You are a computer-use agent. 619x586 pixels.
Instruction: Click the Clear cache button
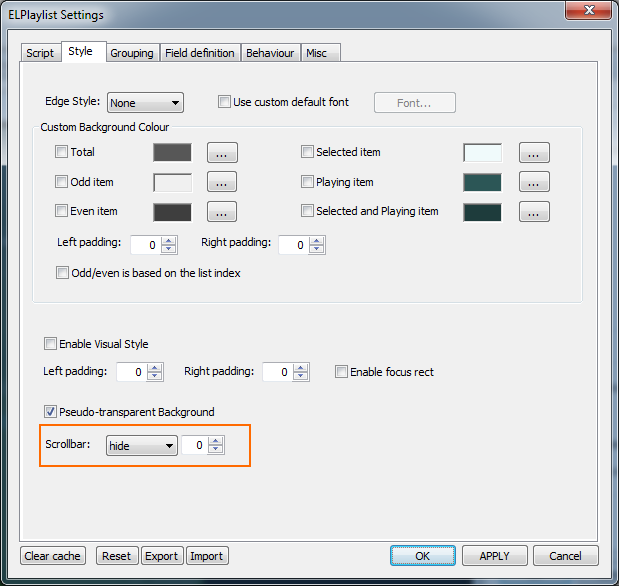[x=53, y=556]
